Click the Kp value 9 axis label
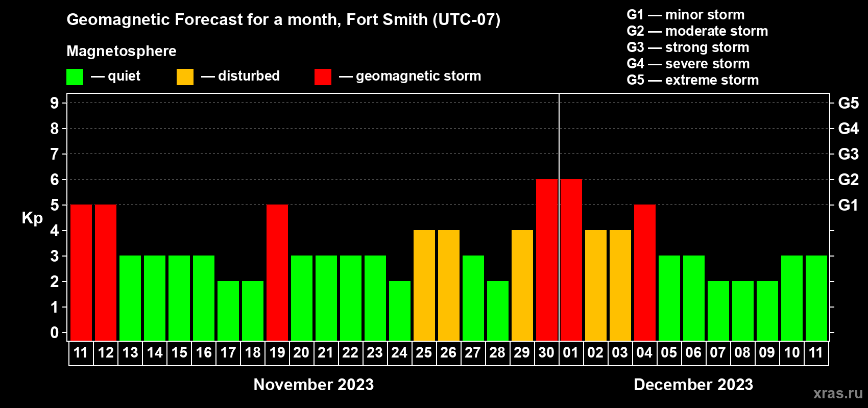868x408 pixels. coord(55,103)
